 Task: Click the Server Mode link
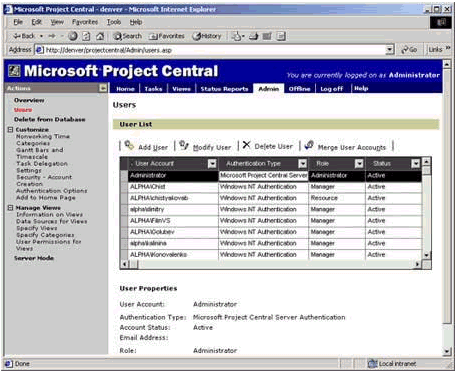tap(34, 258)
